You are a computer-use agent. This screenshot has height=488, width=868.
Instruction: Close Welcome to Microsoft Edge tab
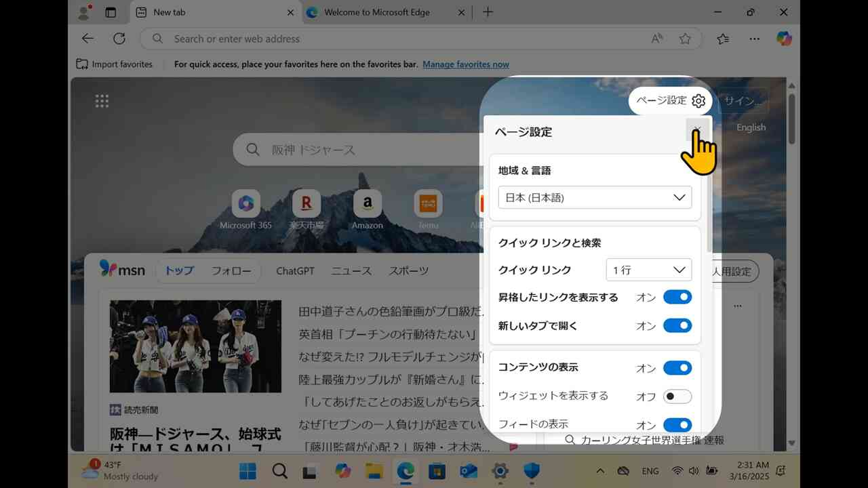click(x=462, y=12)
